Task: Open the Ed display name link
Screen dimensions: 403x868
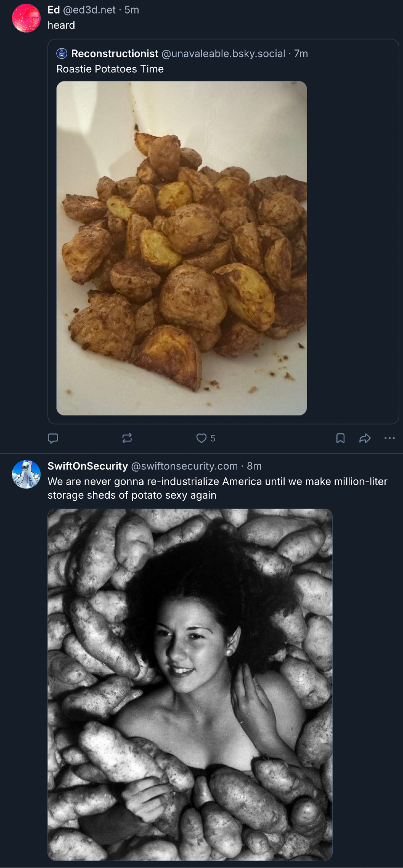Action: point(54,10)
